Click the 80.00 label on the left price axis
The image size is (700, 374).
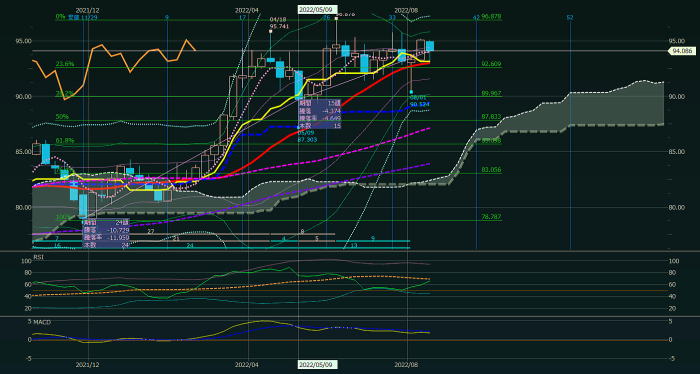pyautogui.click(x=24, y=208)
